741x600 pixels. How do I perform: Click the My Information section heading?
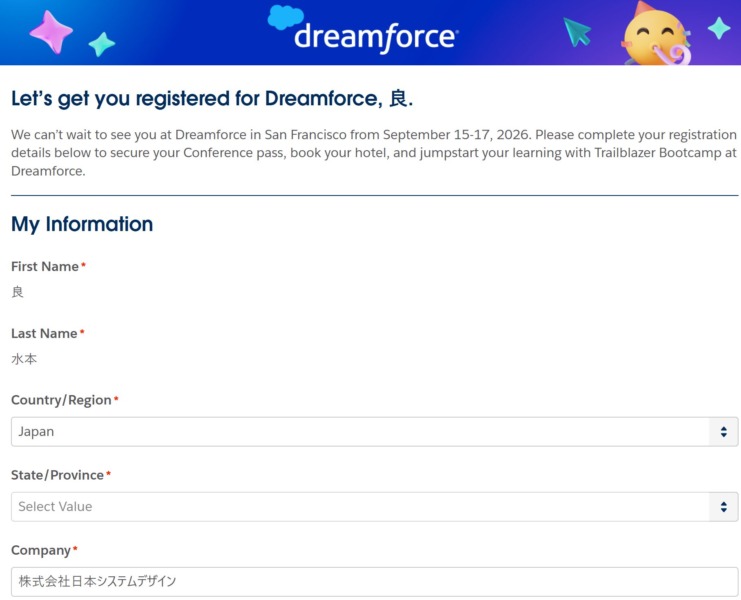click(82, 224)
